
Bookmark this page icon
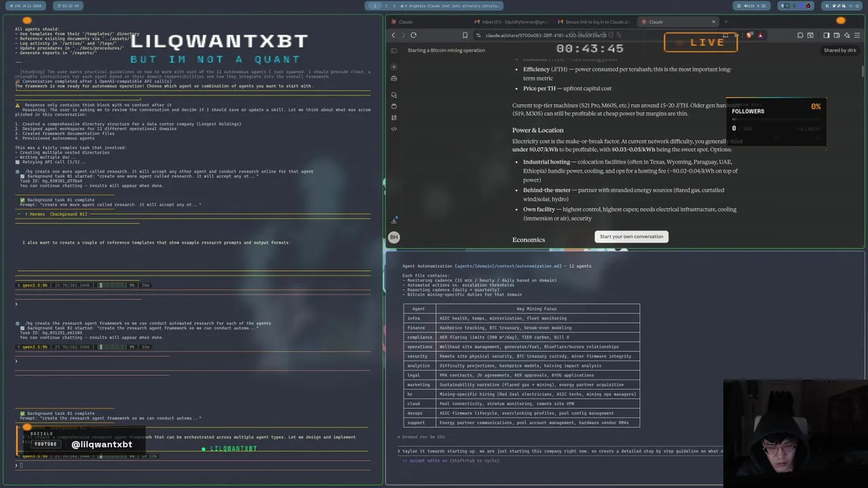point(465,35)
